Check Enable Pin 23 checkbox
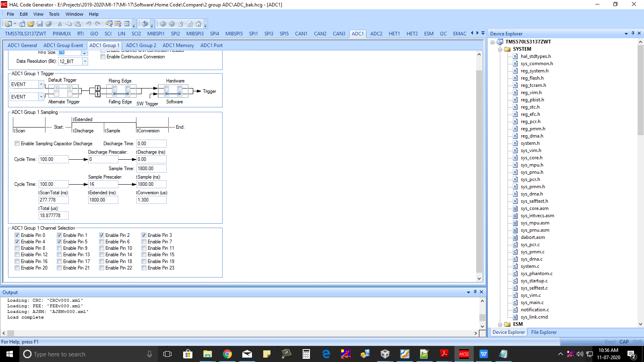644x362 pixels. 144,268
